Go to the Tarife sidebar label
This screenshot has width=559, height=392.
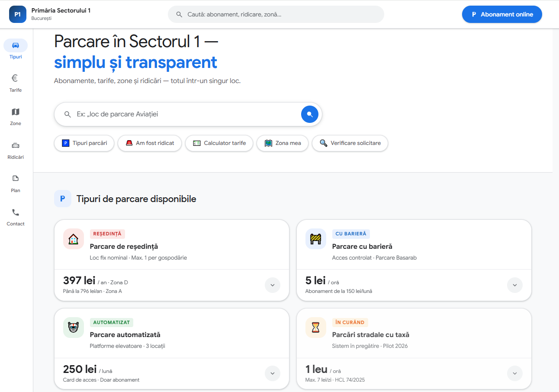(16, 90)
